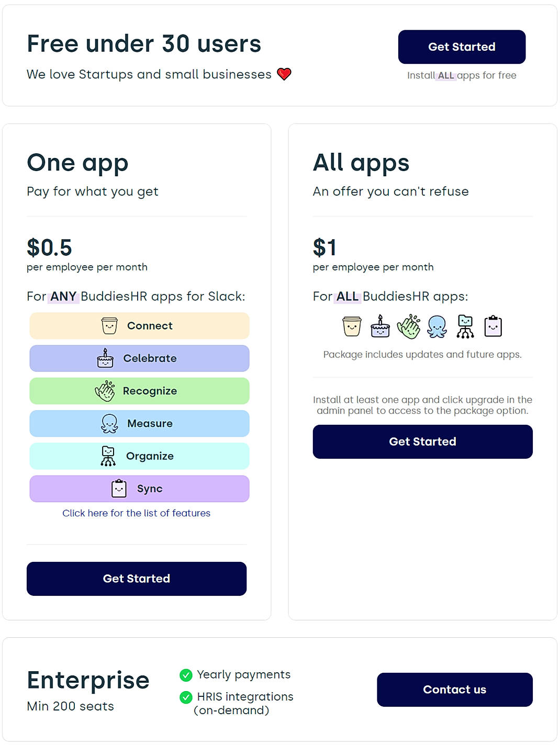Open Contact us for the Enterprise plan
The width and height of the screenshot is (560, 745).
point(454,690)
